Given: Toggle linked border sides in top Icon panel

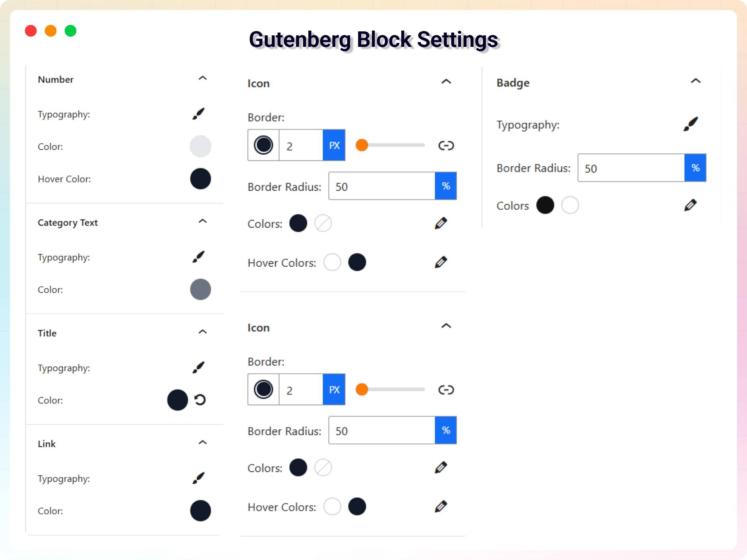Looking at the screenshot, I should [x=446, y=145].
